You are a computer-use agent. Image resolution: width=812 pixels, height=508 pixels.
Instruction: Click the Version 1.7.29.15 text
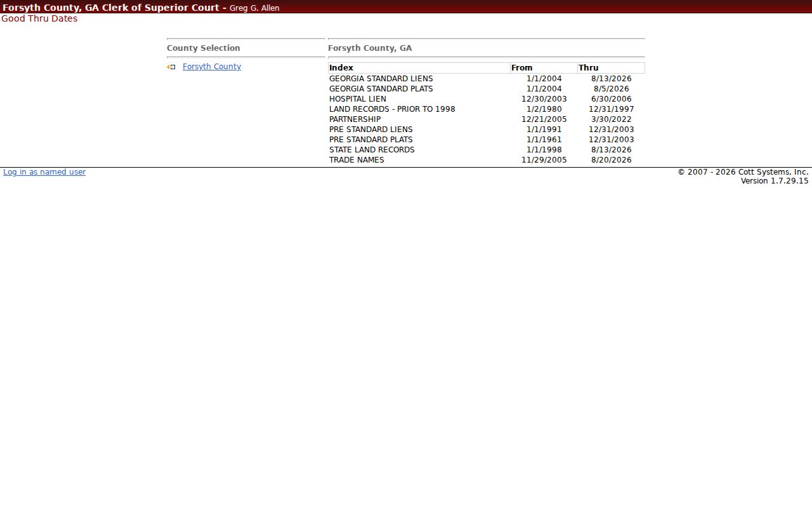(775, 181)
